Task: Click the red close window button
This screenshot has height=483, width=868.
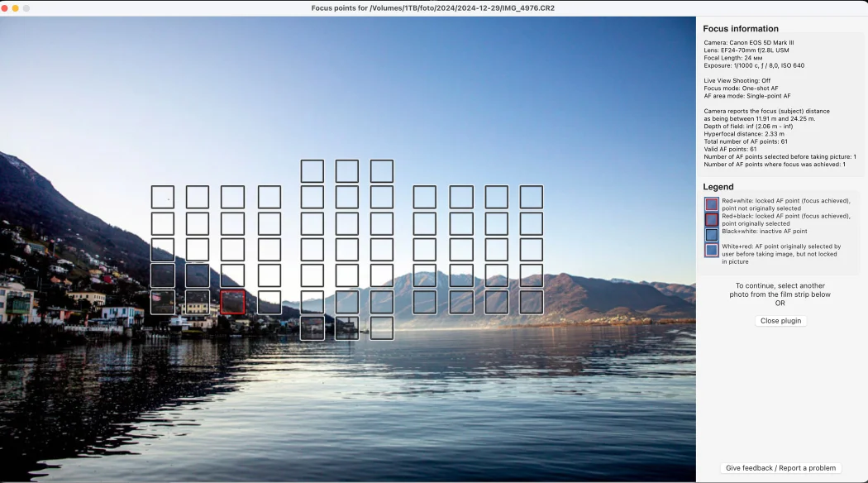Action: coord(4,7)
